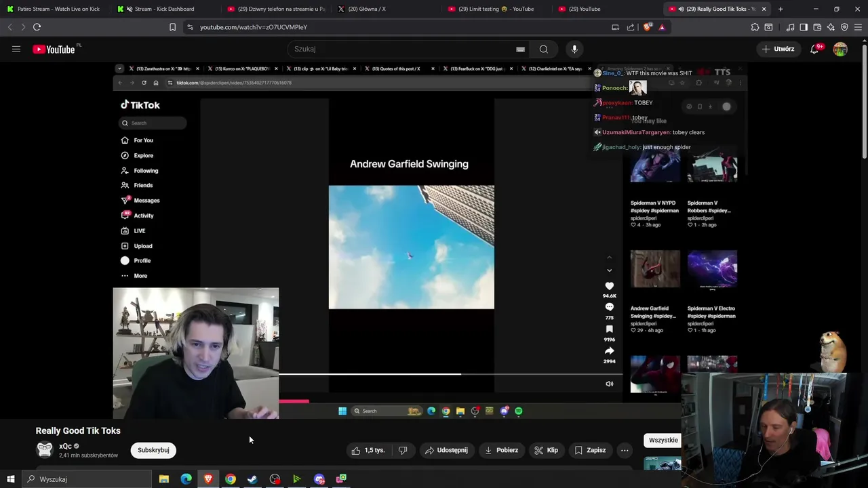Toggle the browser sidebar panel icon
Image resolution: width=868 pixels, height=488 pixels.
coord(804,27)
